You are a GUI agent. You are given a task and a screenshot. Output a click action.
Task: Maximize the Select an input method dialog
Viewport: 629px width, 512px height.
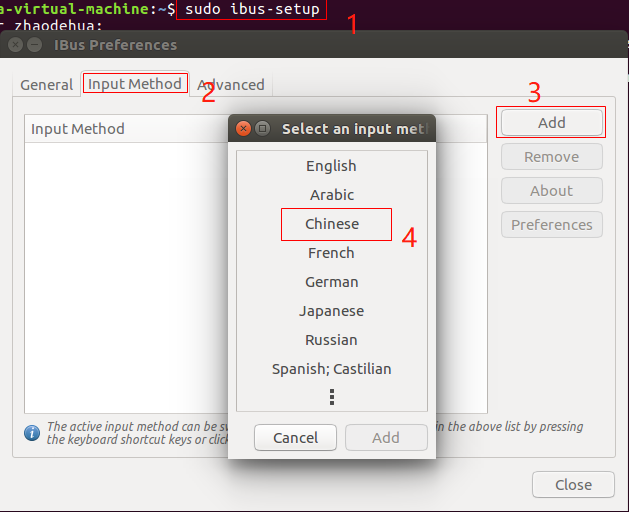click(263, 128)
